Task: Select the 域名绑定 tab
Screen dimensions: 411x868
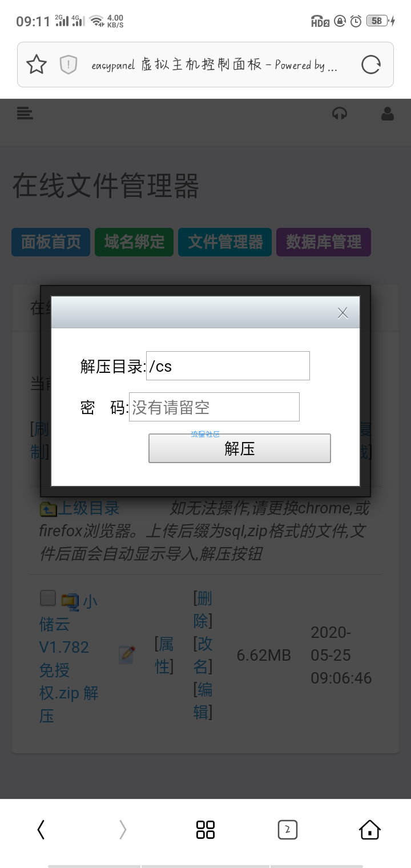Action: [134, 242]
